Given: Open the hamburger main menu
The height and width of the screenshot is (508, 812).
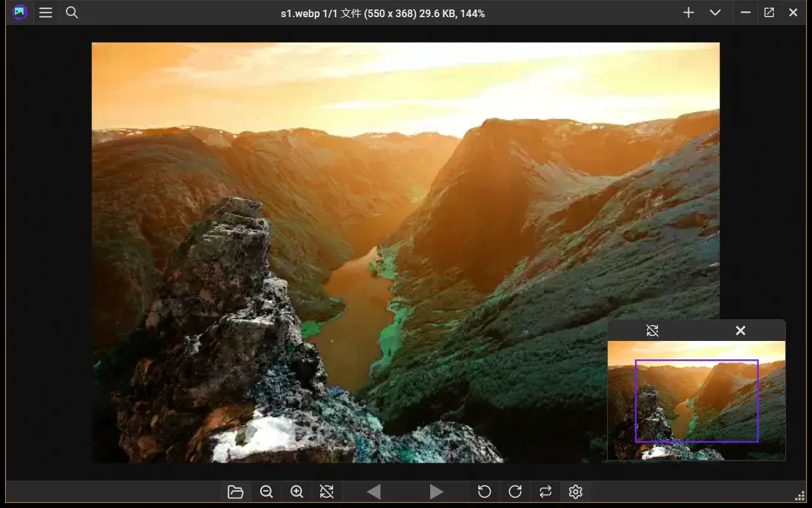Looking at the screenshot, I should coord(46,13).
